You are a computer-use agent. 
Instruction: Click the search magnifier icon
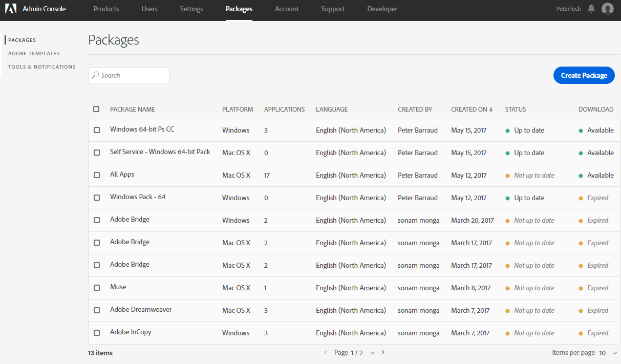click(95, 75)
